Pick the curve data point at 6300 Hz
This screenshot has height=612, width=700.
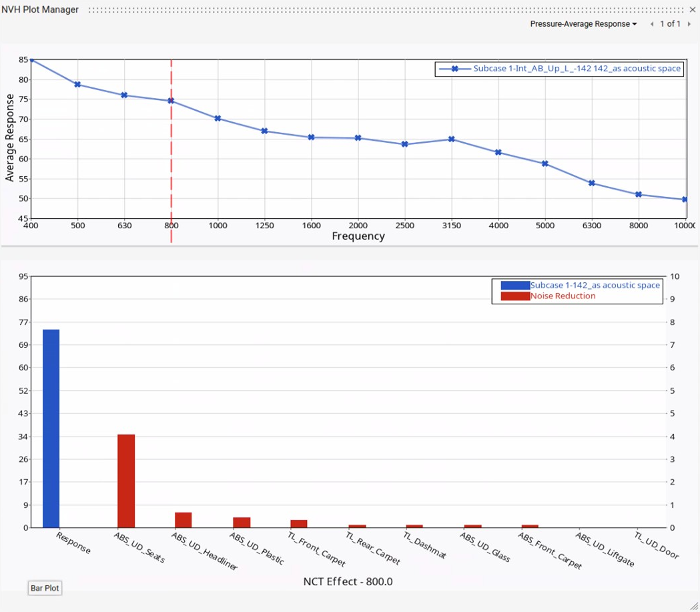tap(592, 183)
